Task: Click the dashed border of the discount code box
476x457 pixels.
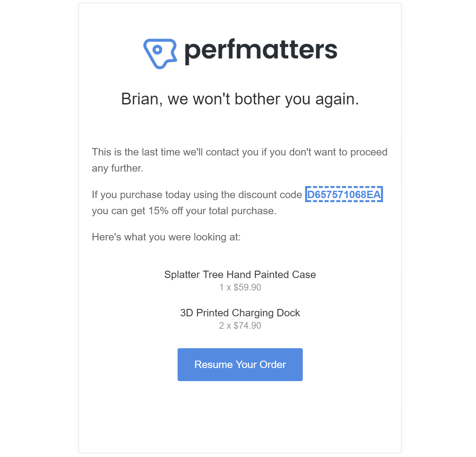Action: [x=344, y=187]
